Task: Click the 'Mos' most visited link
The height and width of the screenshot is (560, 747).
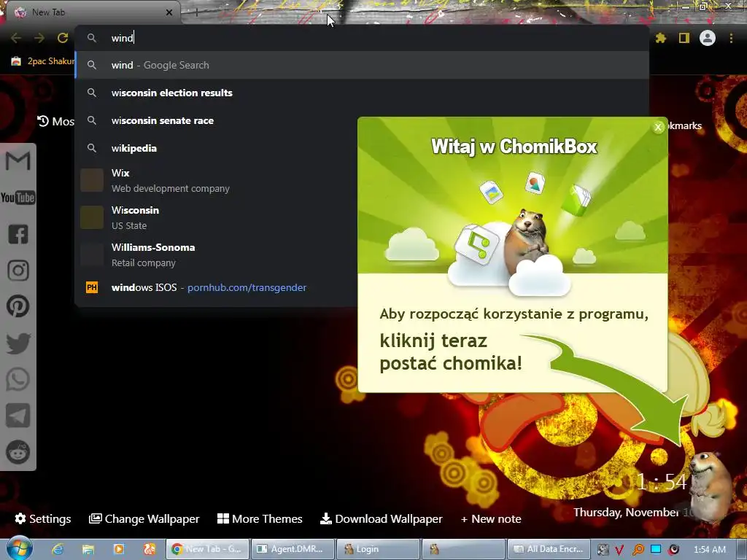Action: click(x=55, y=122)
